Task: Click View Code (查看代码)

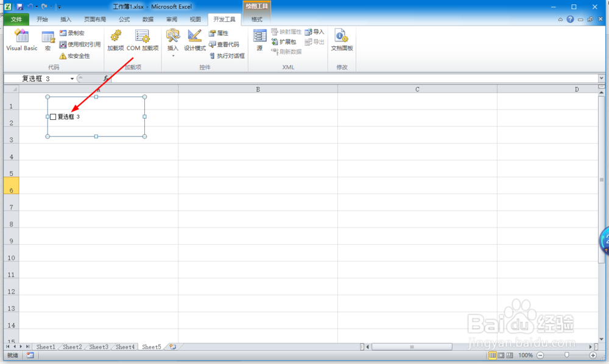Action: pos(224,44)
